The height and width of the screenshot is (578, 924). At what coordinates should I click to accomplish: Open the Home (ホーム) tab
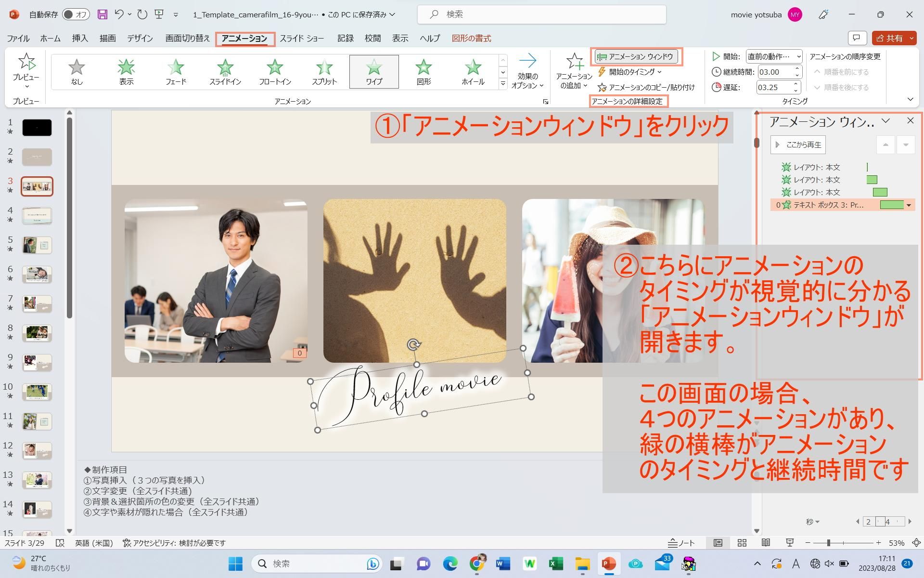[50, 39]
